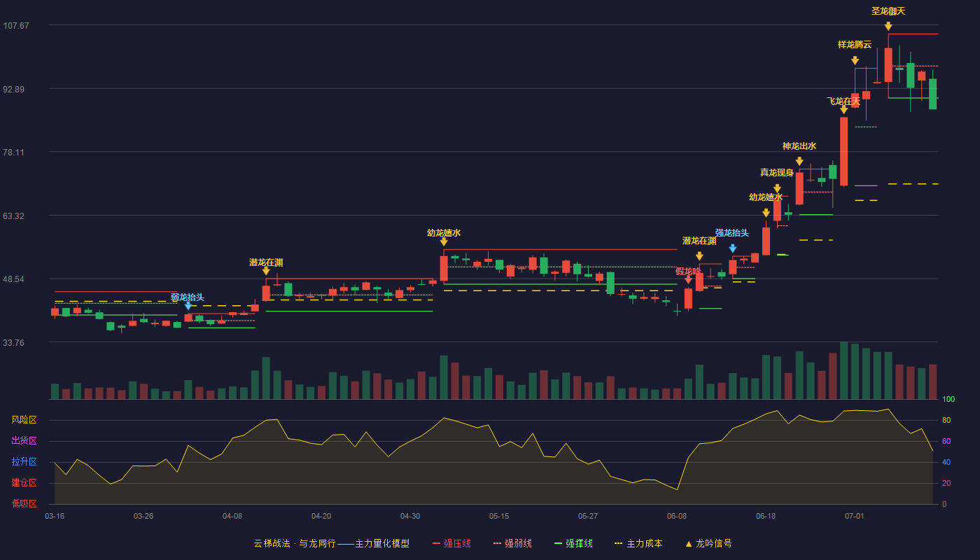Select the blue 勇龙抬头 arrow marker
This screenshot has width=980, height=560.
point(188,305)
